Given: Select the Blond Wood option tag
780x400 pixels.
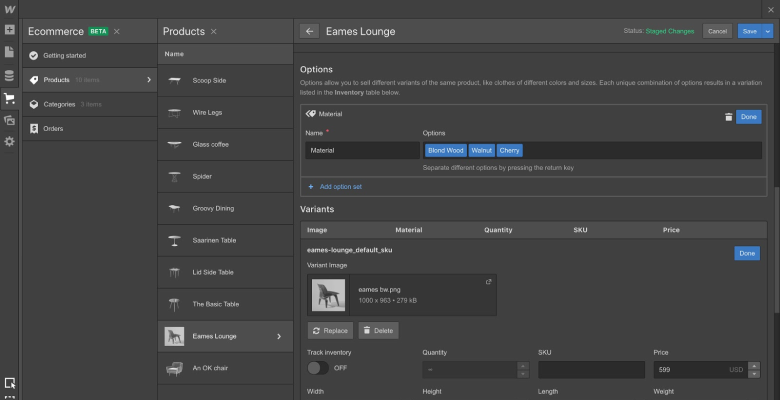Looking at the screenshot, I should click(446, 150).
